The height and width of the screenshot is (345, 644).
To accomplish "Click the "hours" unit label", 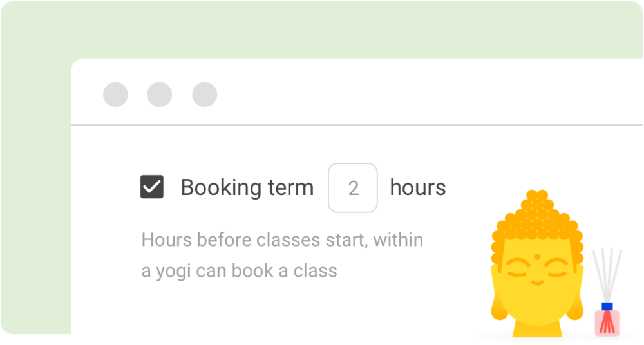I will pyautogui.click(x=418, y=188).
